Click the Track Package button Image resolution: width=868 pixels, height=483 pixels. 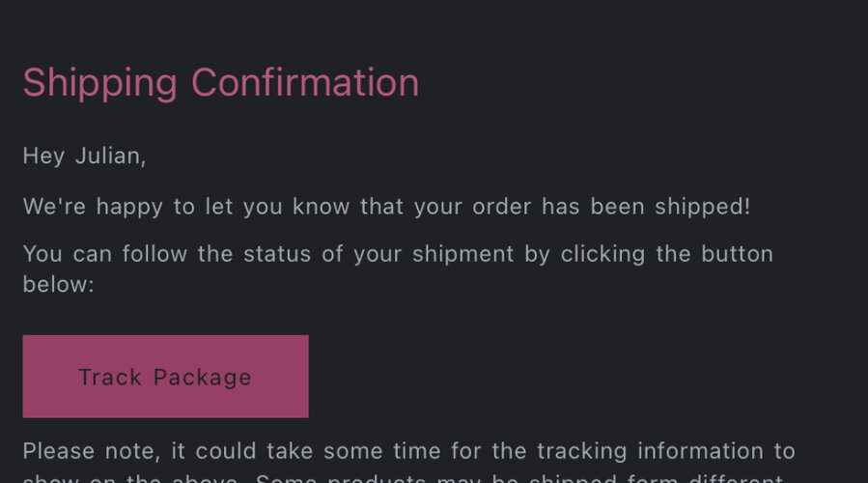pyautogui.click(x=165, y=376)
